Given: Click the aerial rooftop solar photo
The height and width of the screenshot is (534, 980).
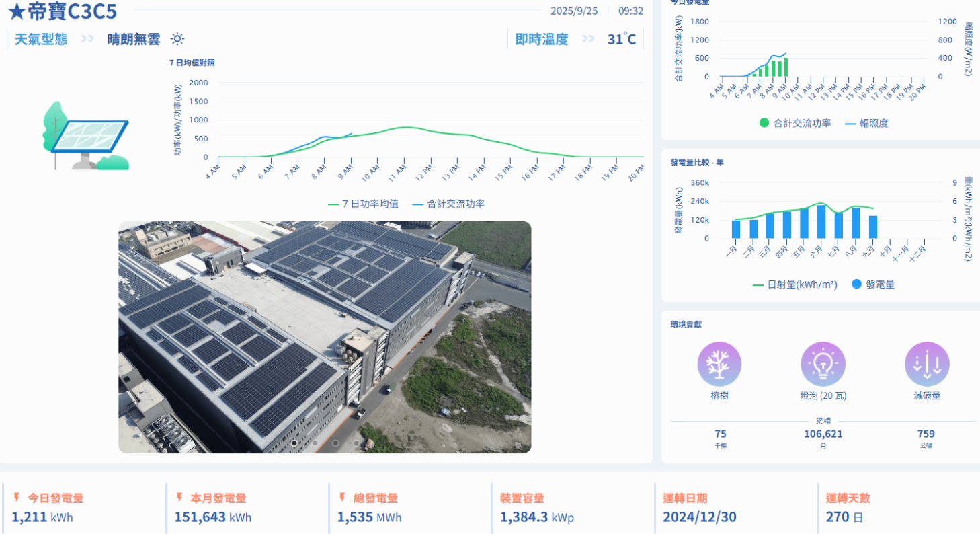Looking at the screenshot, I should point(325,336).
